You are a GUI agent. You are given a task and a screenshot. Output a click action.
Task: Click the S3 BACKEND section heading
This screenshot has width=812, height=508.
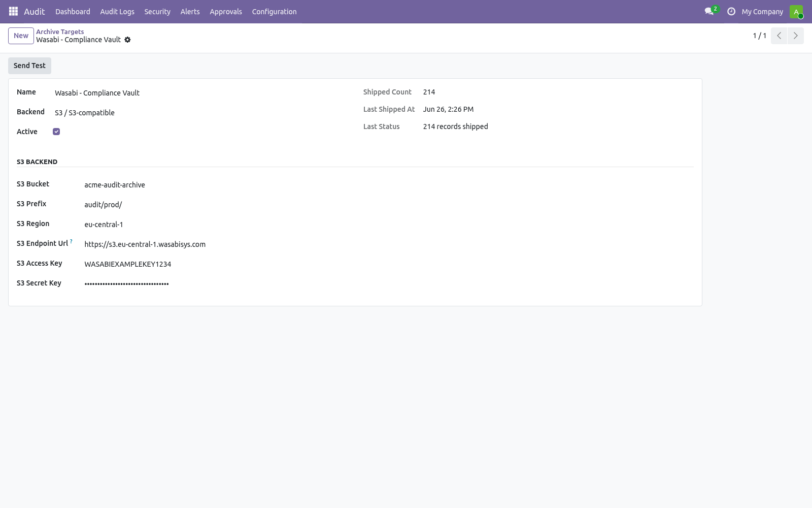[37, 162]
